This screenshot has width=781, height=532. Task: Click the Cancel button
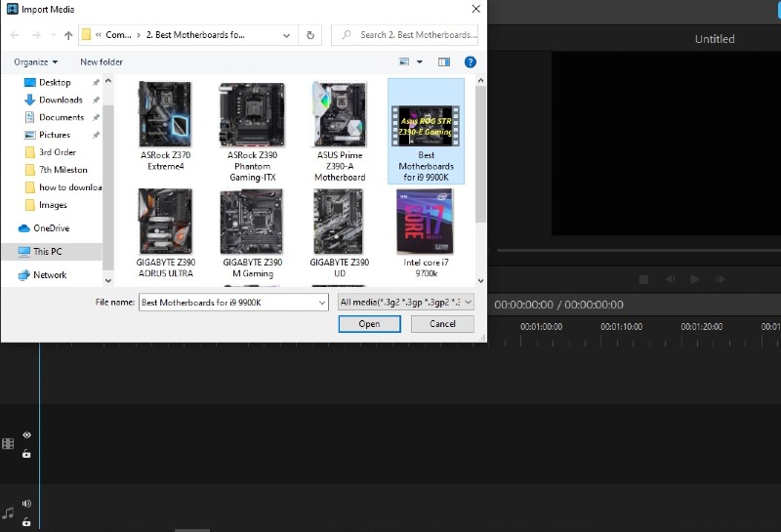[442, 324]
